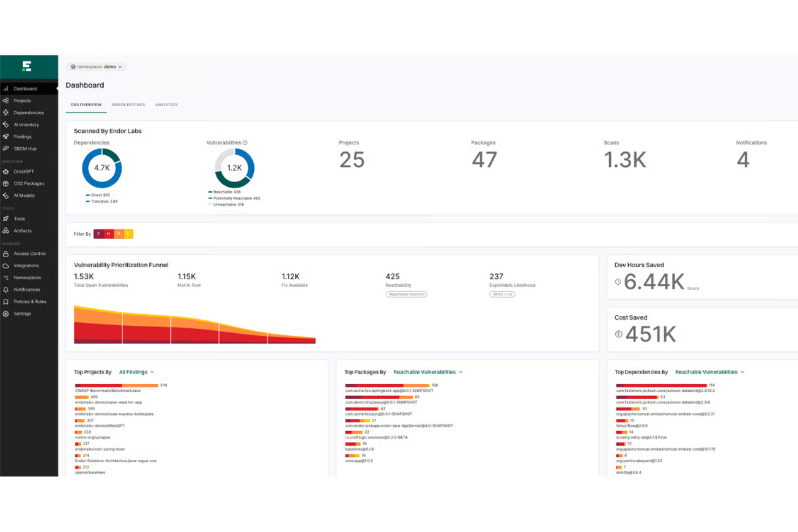Open the Top Projects By All Findings dropdown
This screenshot has height=532, width=798.
[x=136, y=372]
